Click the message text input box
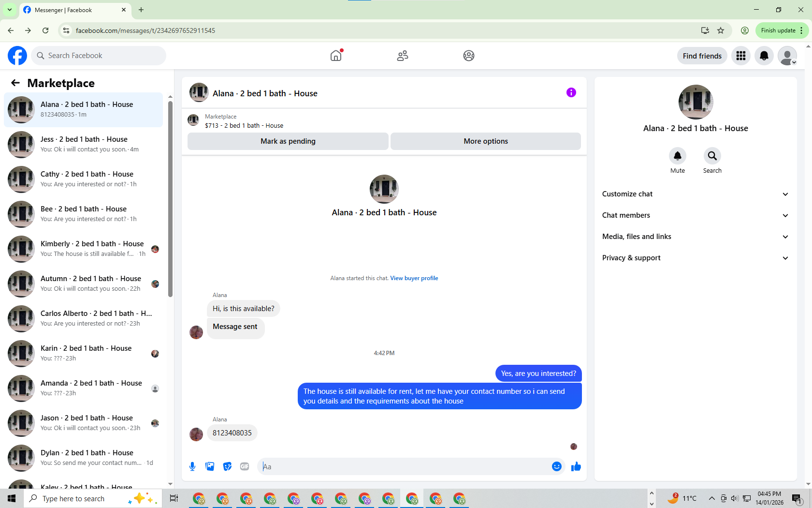The height and width of the screenshot is (508, 812). coord(404,466)
